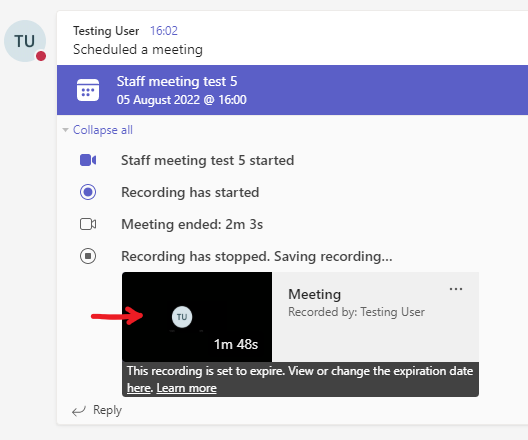Click 'Staff meeting test 5 started' entry
This screenshot has width=528, height=440.
(x=207, y=160)
